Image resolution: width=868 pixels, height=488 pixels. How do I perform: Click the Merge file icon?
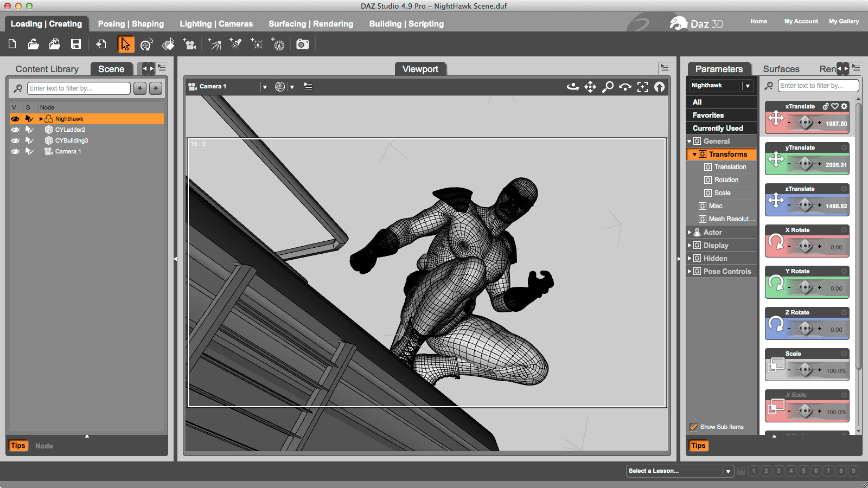[54, 44]
